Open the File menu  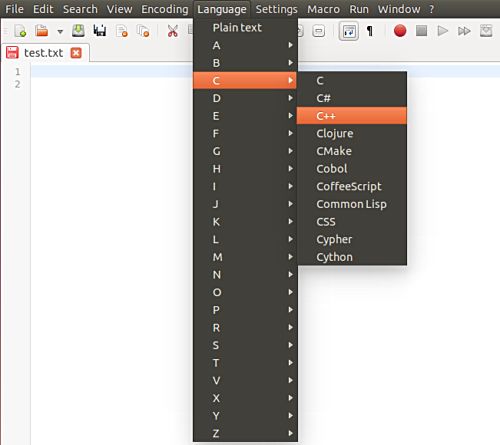coord(14,9)
